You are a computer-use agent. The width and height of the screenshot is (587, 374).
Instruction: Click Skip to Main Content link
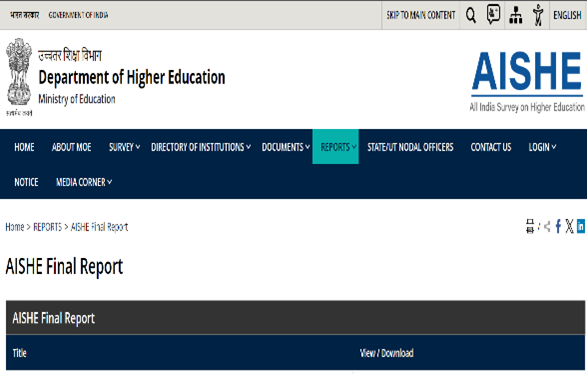421,15
